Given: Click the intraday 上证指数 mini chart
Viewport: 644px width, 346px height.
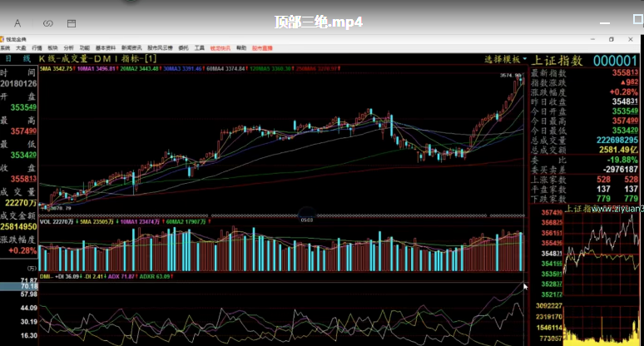Looking at the screenshot, I should point(601,255).
